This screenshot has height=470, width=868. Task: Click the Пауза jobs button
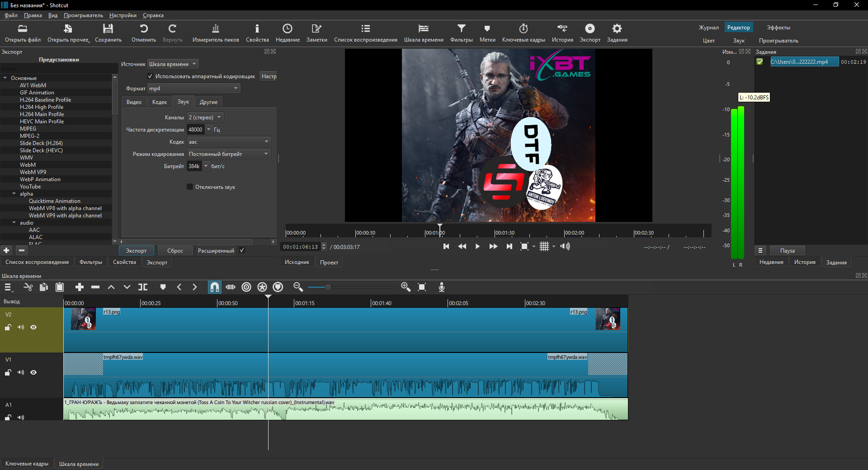[787, 251]
